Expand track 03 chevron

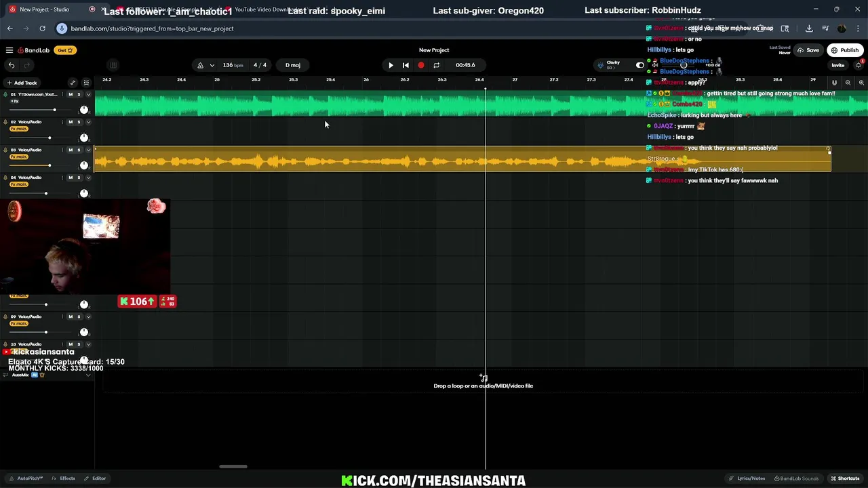tap(88, 150)
